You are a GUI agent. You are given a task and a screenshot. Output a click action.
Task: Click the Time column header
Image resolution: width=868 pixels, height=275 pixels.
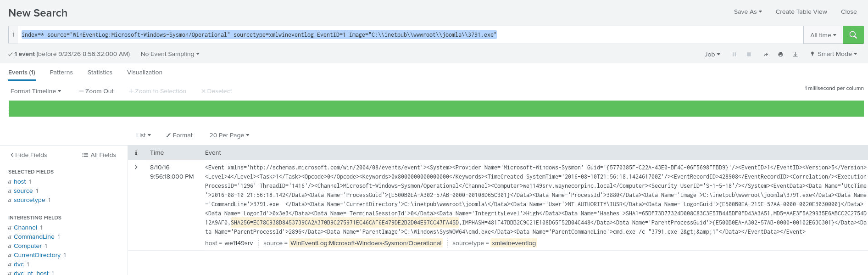coord(157,152)
